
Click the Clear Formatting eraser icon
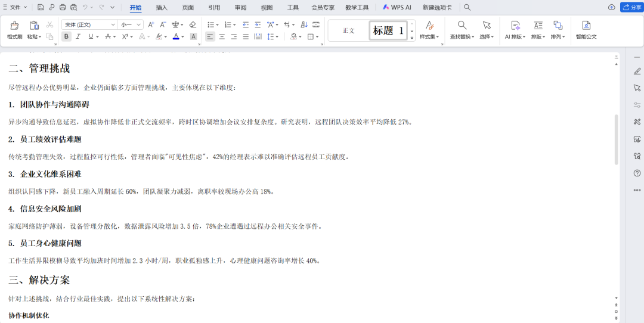point(193,24)
